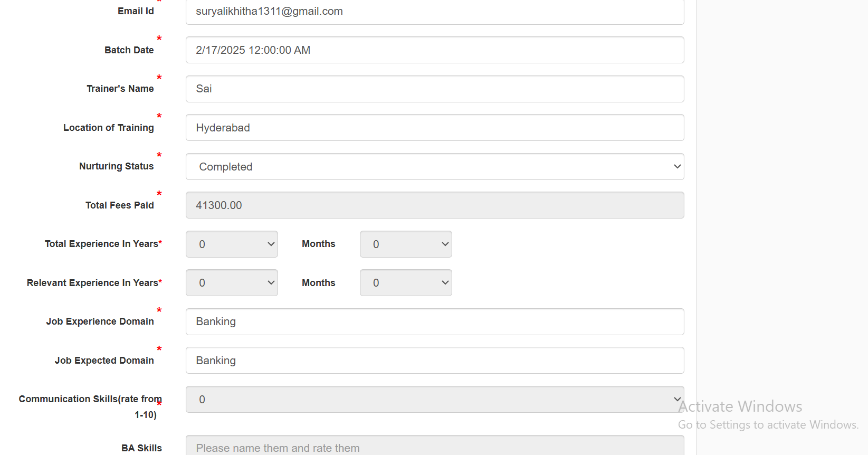The width and height of the screenshot is (868, 455).
Task: Open the Months dropdown for Relevant Experience
Action: coord(405,283)
